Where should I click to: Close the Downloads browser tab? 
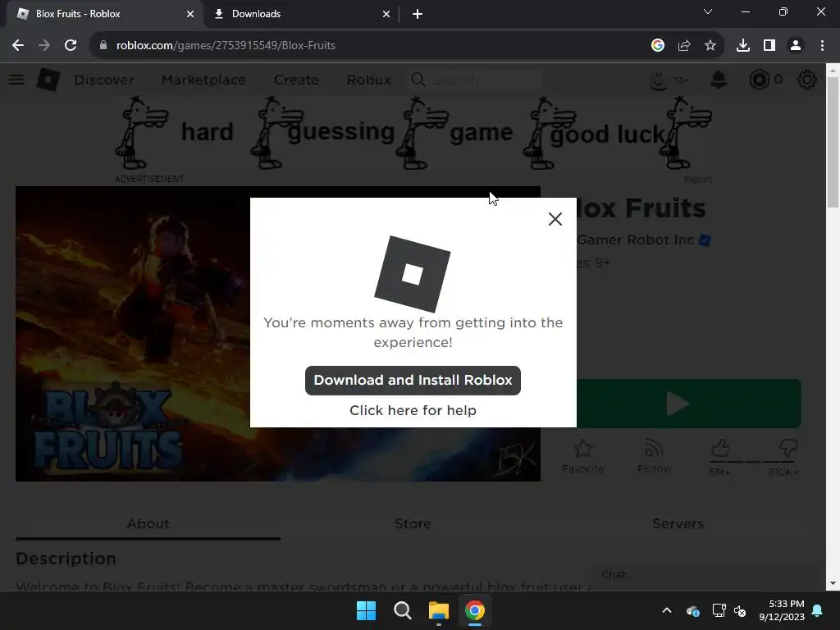click(386, 14)
